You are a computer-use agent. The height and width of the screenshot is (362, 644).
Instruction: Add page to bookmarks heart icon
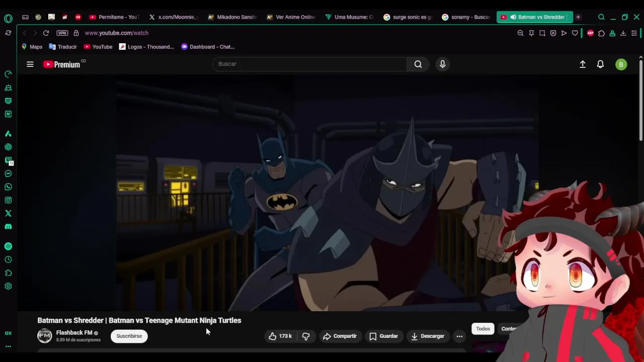tap(575, 33)
